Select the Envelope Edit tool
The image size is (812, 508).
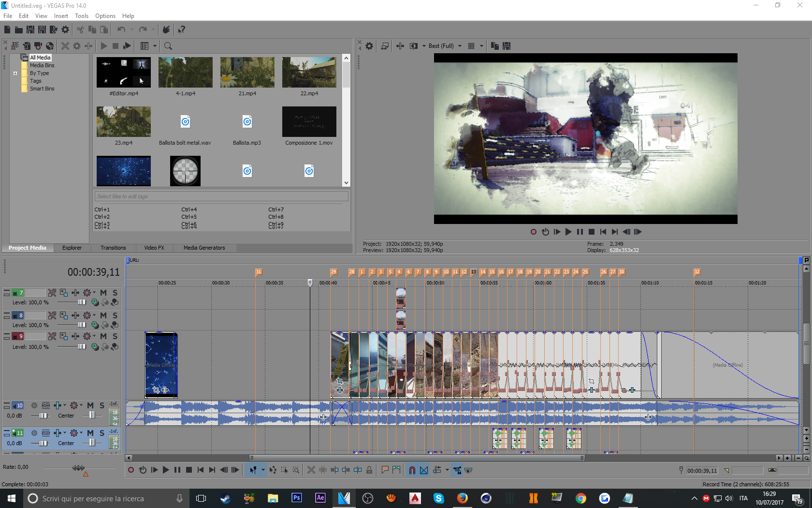[273, 470]
